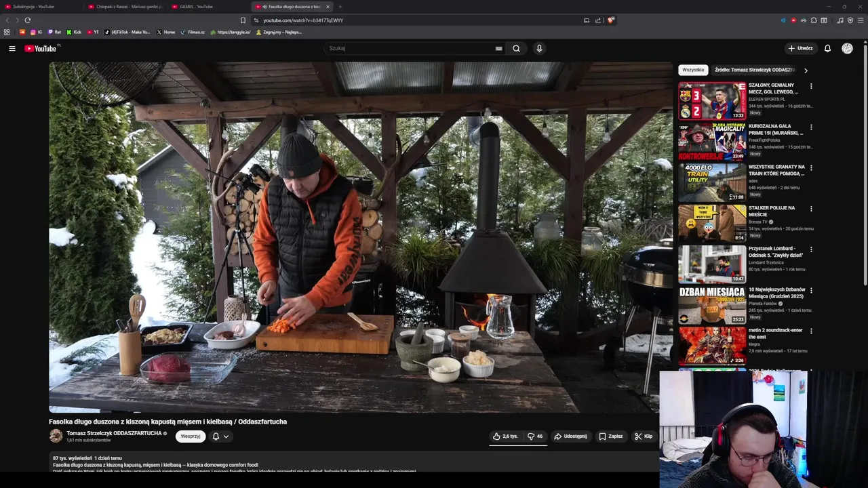Open the Dzban Miesiąca thumbnail

[x=712, y=304]
